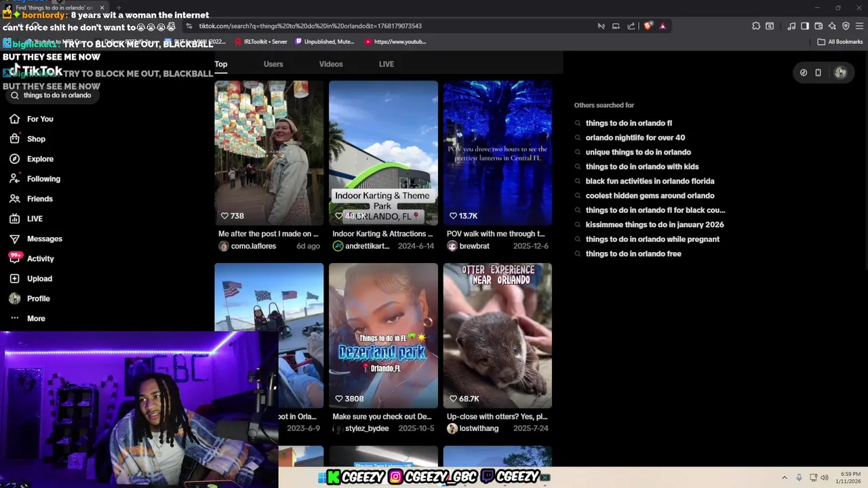
Task: Open the browser hamburger menu
Action: coord(859,26)
